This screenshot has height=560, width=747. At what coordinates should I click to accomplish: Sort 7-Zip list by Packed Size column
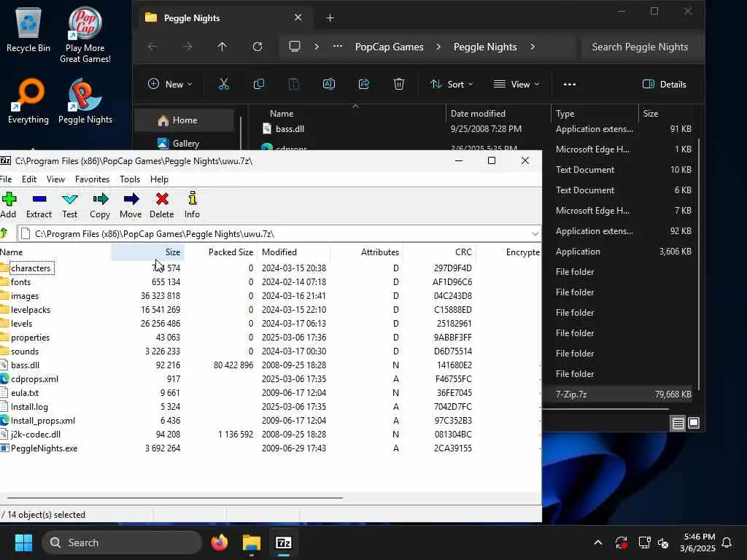coord(220,252)
